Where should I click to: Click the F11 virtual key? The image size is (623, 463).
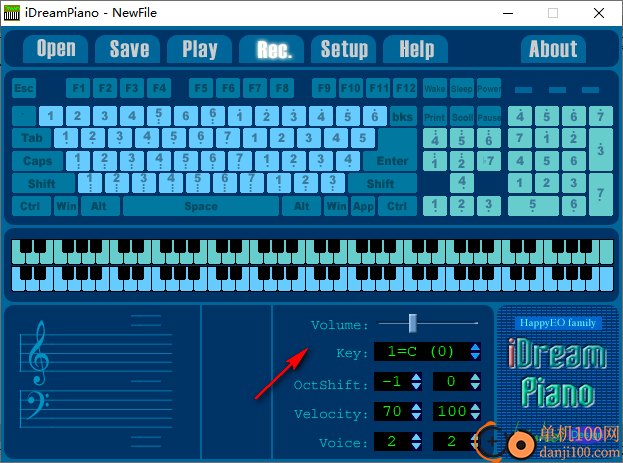[x=378, y=88]
